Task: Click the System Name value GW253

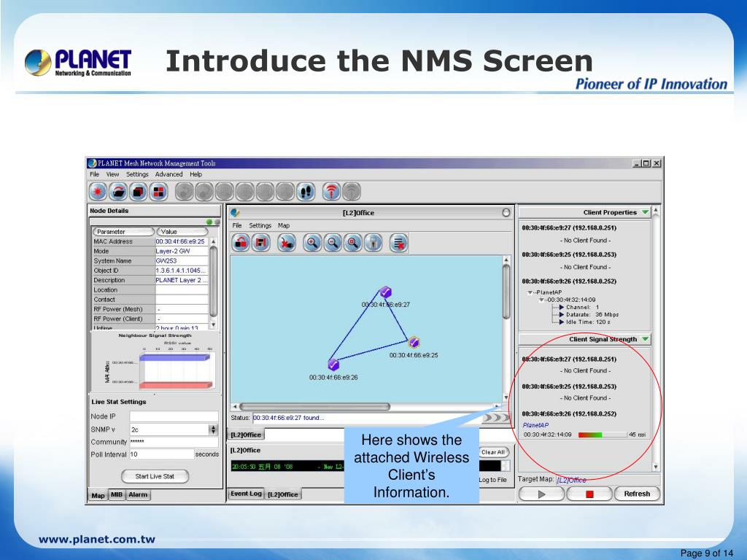Action: click(x=182, y=261)
